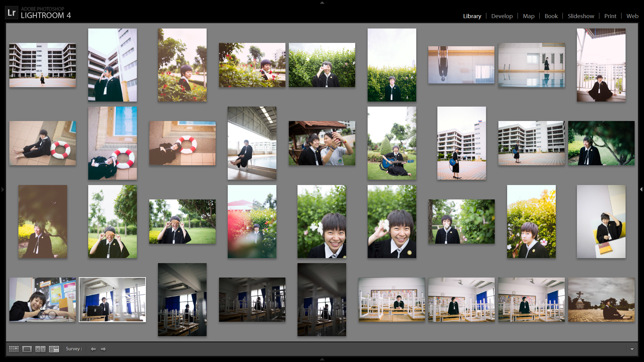The image size is (644, 362).
Task: Expand the top panel arrow
Action: [x=322, y=2]
